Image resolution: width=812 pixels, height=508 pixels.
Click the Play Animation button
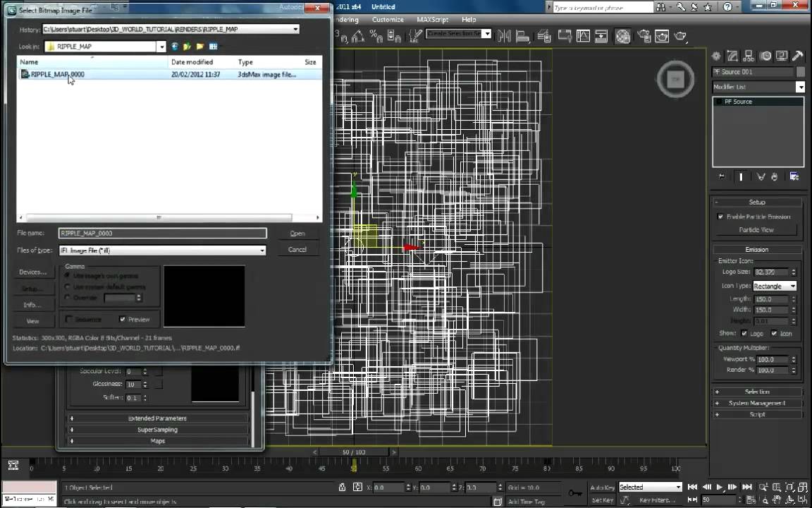(719, 488)
